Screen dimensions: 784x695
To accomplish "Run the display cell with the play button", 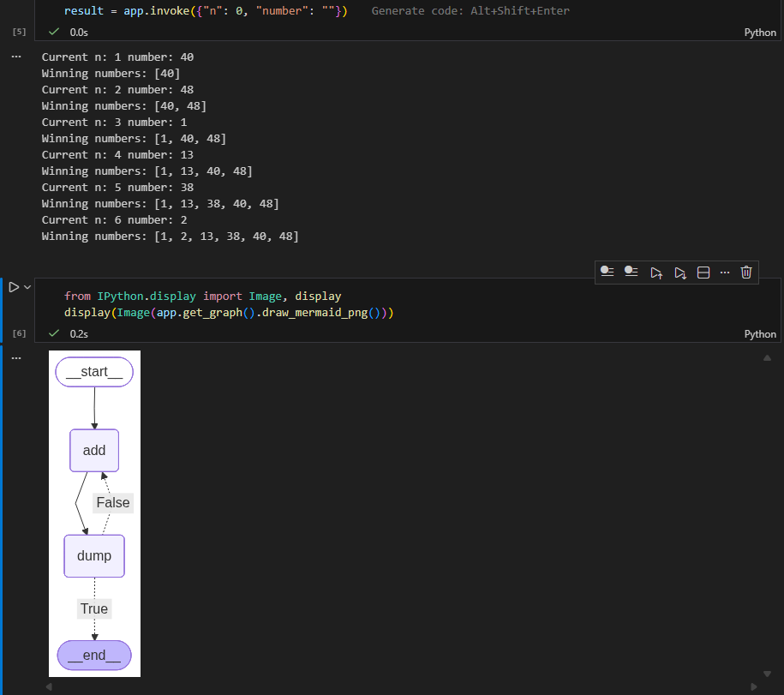I will [x=12, y=286].
